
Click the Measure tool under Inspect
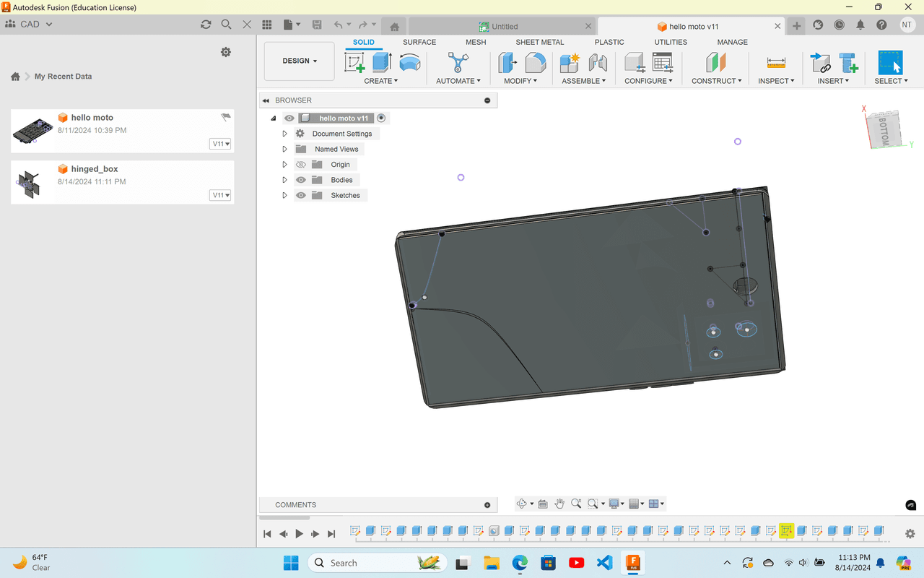click(776, 63)
